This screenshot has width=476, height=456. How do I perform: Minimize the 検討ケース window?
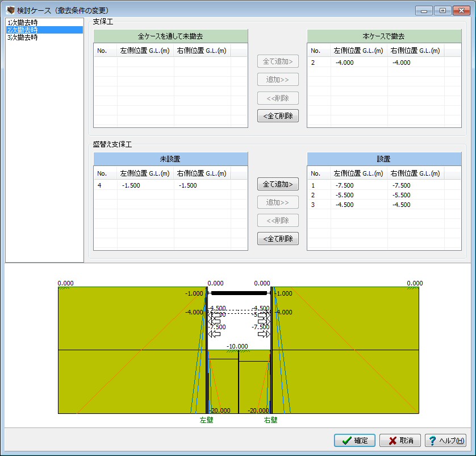(424, 11)
